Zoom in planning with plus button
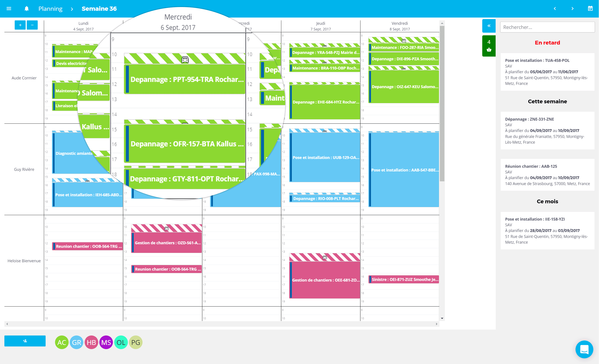The height and width of the screenshot is (364, 599). coord(20,25)
